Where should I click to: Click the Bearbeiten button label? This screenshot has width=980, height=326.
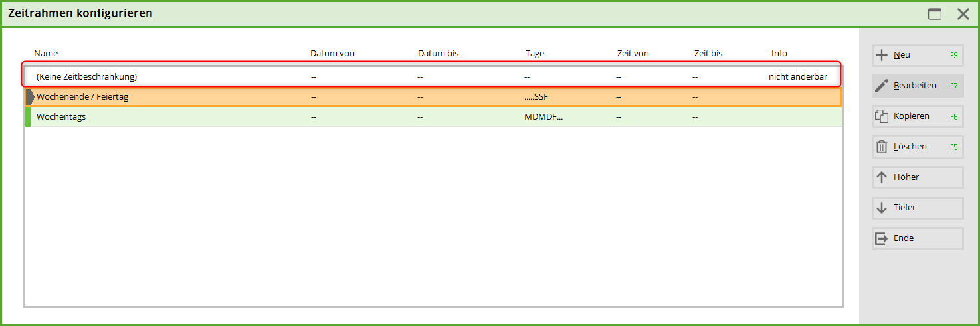tap(915, 86)
